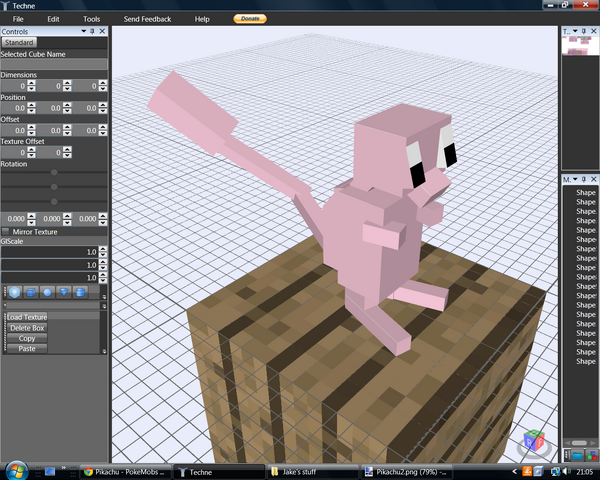Open the Send Feedback menu
Viewport: 600px width, 480px height.
tap(147, 19)
